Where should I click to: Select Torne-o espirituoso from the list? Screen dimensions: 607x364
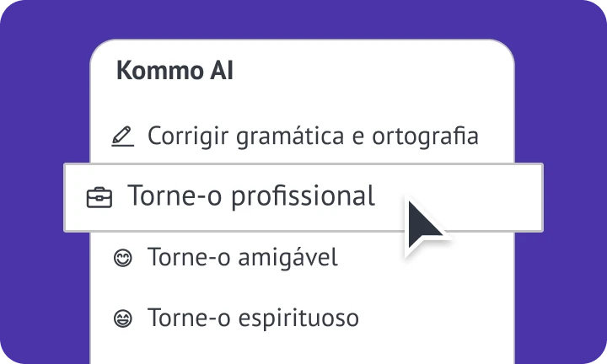[x=253, y=318]
